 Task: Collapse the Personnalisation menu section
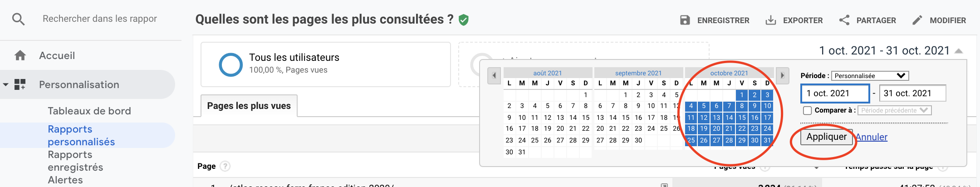tap(6, 84)
